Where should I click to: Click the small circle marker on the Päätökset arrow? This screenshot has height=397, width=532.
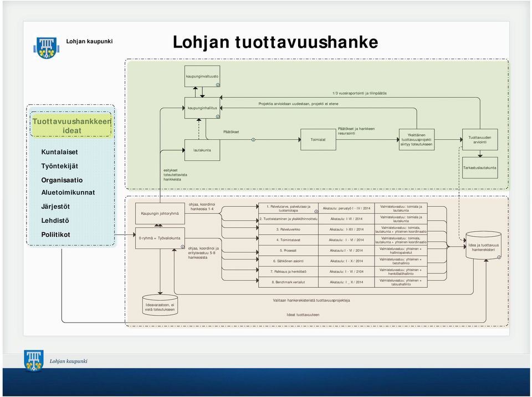253,140
